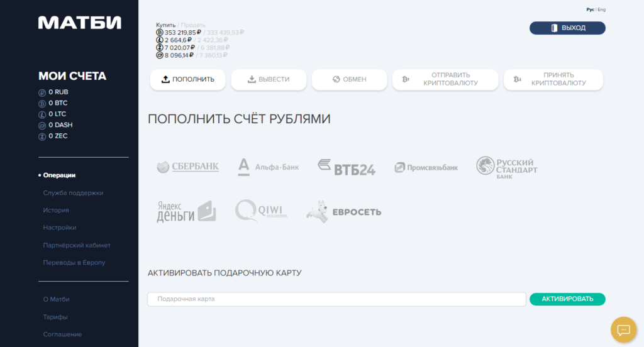644x347 pixels.
Task: Log out with the Выход button
Action: click(x=567, y=28)
